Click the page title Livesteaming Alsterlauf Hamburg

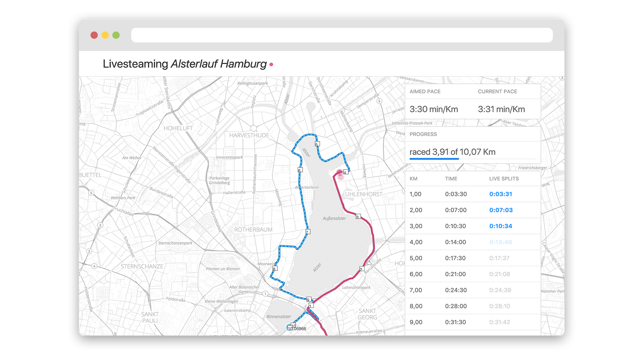tap(185, 64)
